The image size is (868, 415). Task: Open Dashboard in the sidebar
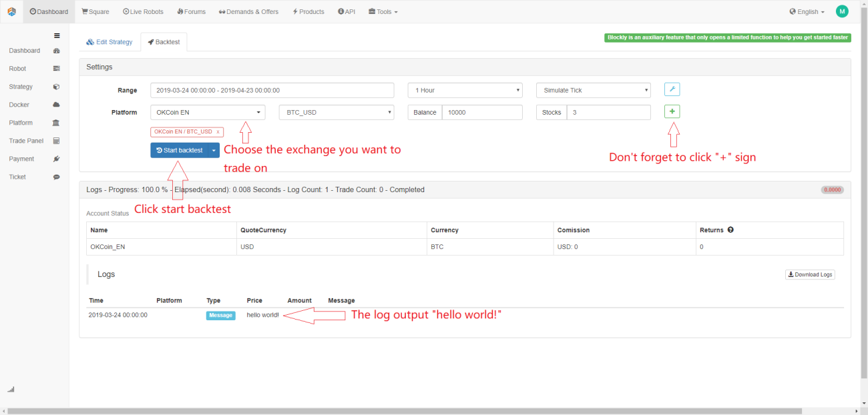(x=25, y=51)
